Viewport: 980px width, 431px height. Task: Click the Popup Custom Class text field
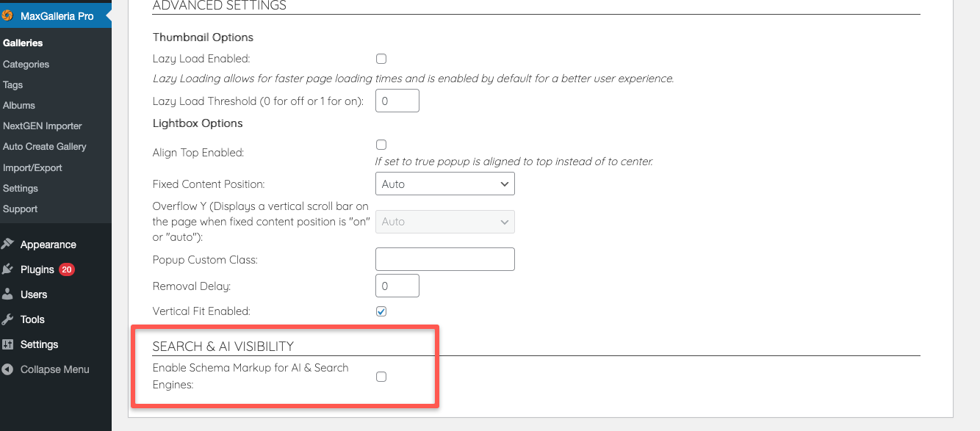coord(444,259)
